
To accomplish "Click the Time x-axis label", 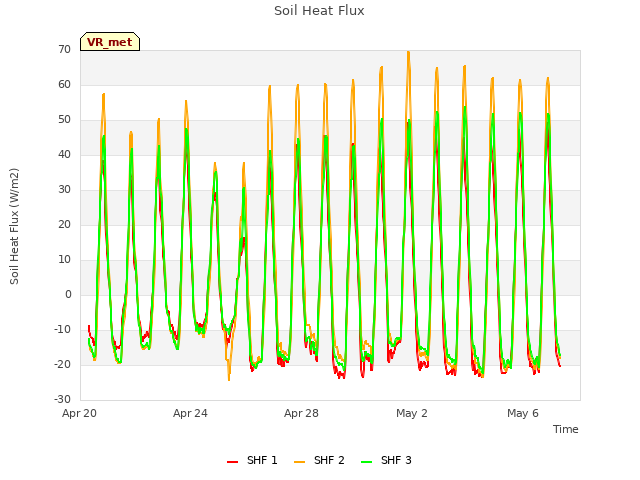I will pos(565,429).
